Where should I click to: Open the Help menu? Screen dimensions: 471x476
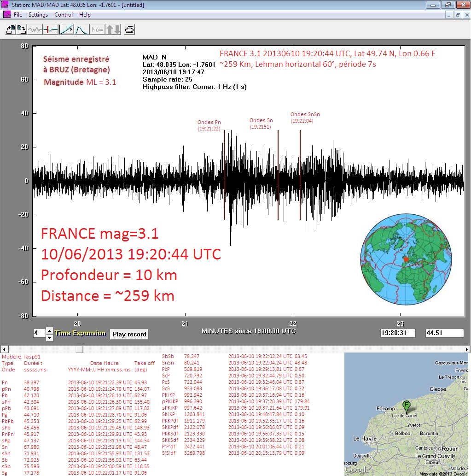point(85,15)
